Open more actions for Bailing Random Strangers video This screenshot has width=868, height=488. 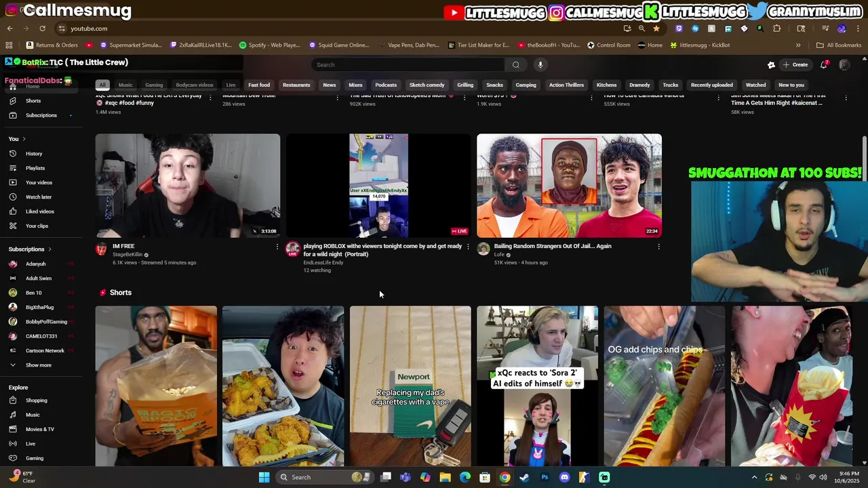[x=658, y=247]
